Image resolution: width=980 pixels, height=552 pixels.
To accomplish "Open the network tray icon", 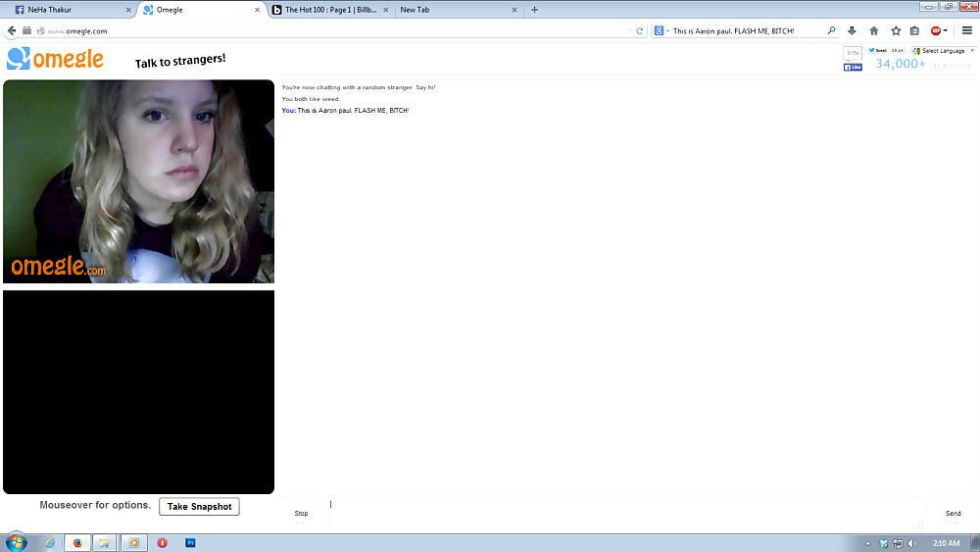I will click(898, 543).
